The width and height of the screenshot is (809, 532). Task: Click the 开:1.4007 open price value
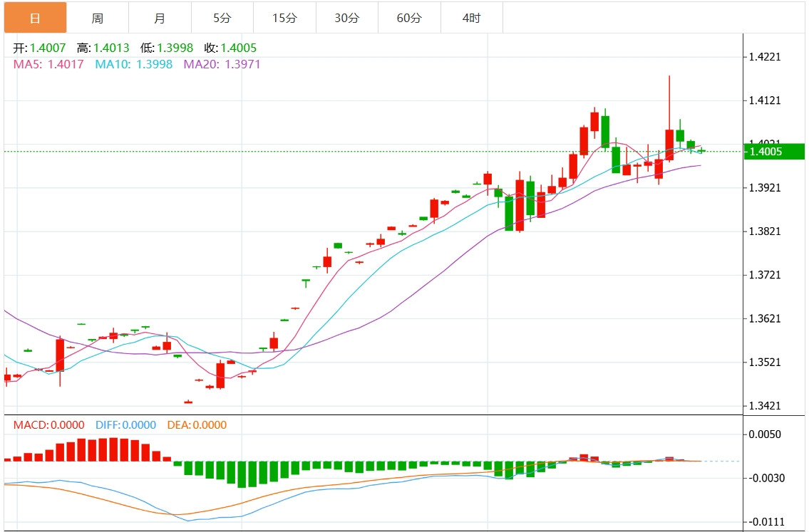point(39,48)
